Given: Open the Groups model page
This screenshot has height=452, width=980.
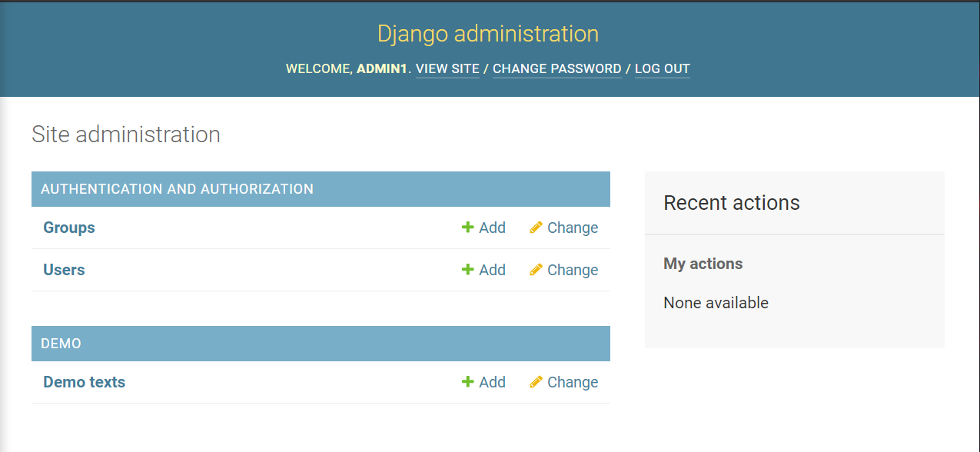Looking at the screenshot, I should pos(68,228).
